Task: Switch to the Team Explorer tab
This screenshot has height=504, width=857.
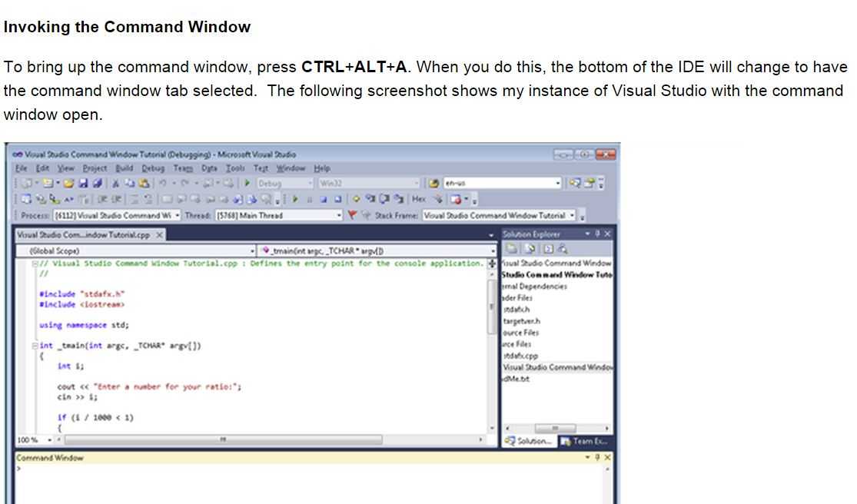Action: pos(586,441)
